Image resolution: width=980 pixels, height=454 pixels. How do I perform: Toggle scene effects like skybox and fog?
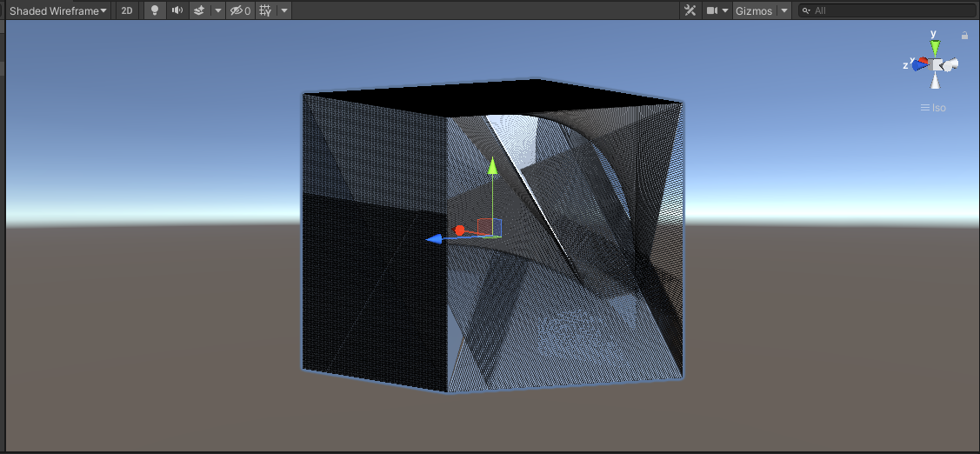point(199,10)
